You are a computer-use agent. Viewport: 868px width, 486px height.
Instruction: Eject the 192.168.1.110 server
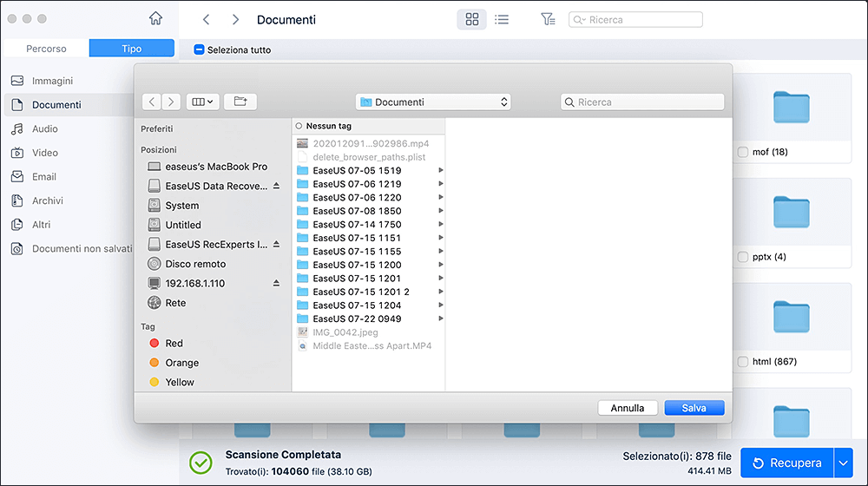pyautogui.click(x=276, y=284)
